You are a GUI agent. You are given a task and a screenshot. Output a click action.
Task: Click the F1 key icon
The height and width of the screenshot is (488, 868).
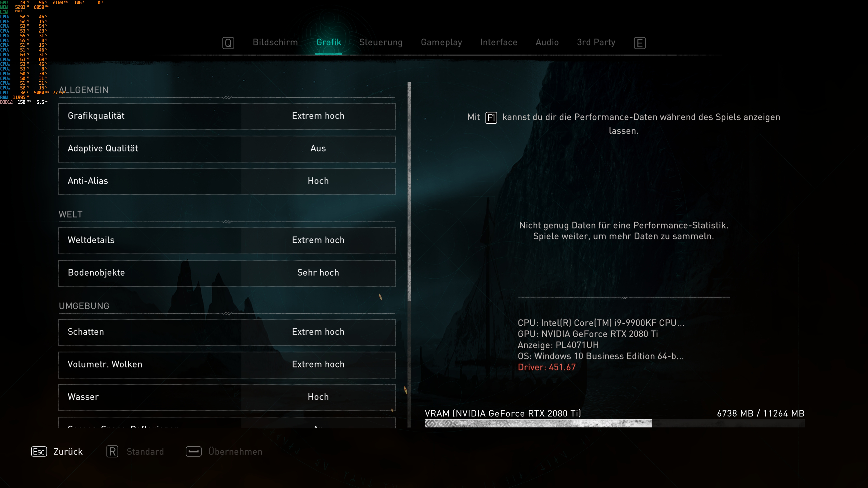pos(491,118)
